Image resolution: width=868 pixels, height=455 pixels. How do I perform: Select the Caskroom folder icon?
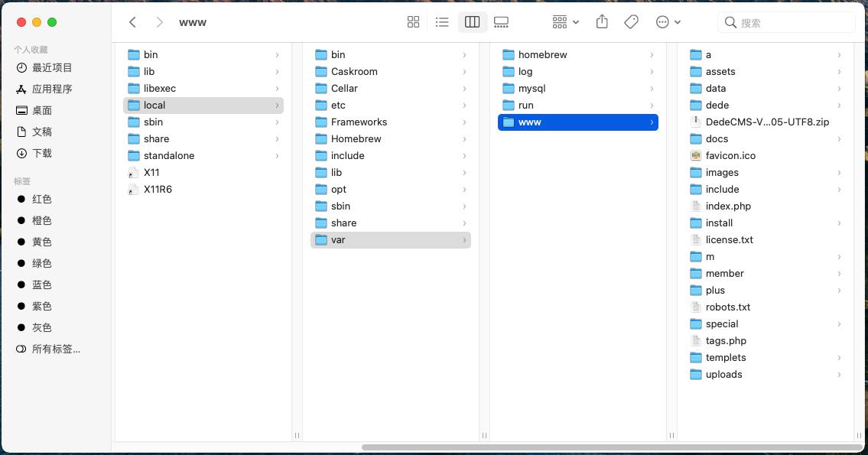pyautogui.click(x=321, y=71)
